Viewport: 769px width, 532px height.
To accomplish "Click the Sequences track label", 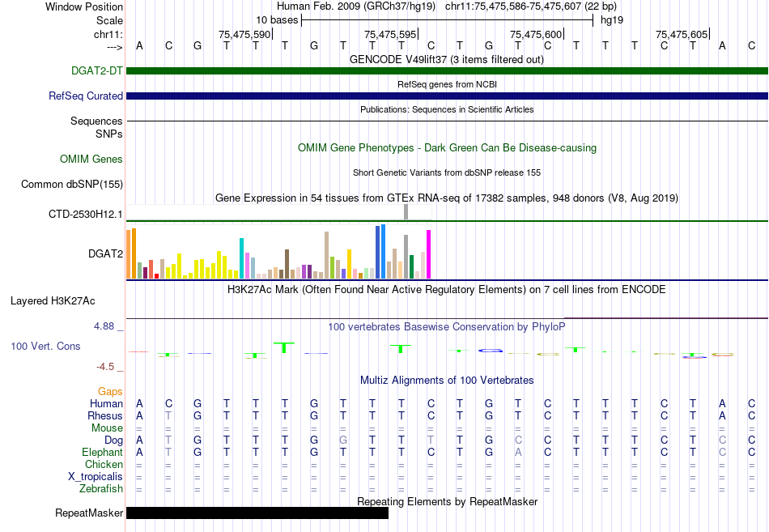I will tap(96, 121).
